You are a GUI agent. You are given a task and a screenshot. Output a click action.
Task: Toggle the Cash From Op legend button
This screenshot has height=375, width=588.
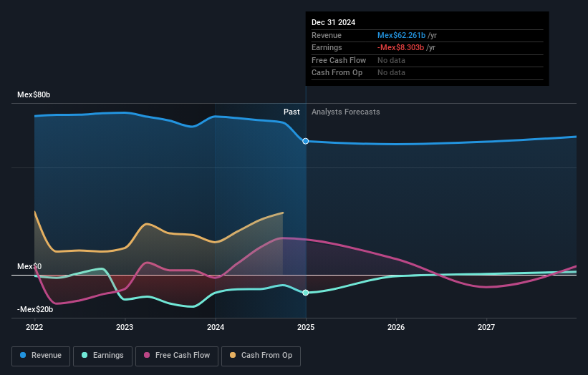tap(261, 356)
